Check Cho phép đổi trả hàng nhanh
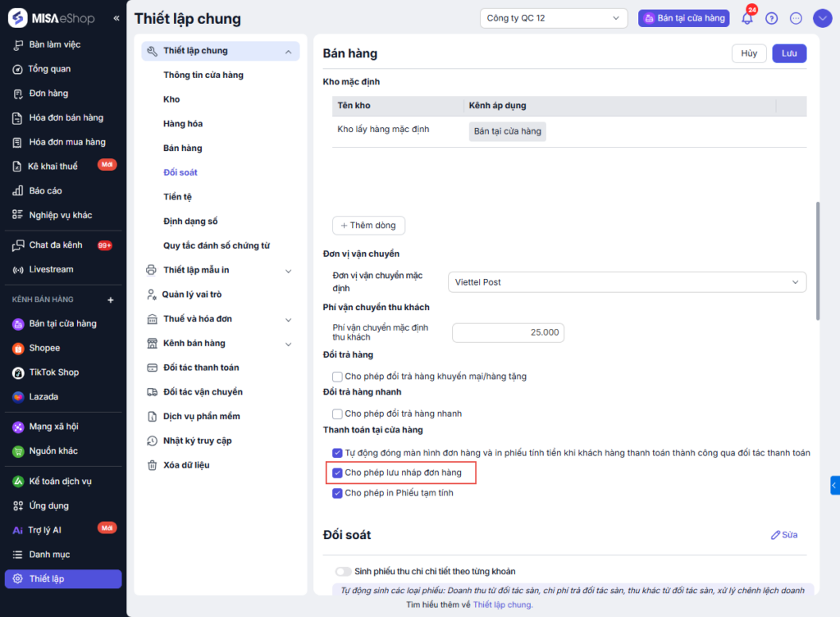This screenshot has height=617, width=840. [x=337, y=414]
